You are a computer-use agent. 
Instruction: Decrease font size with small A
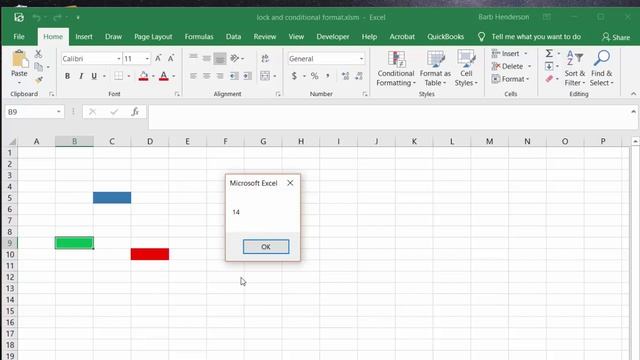[171, 58]
